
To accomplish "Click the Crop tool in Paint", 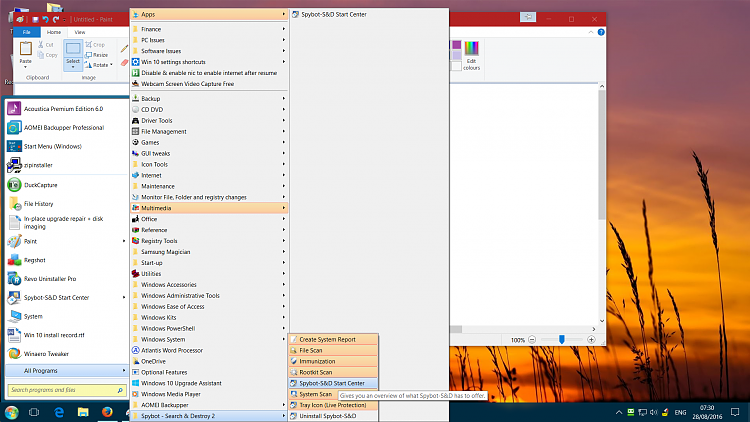I will pos(95,44).
